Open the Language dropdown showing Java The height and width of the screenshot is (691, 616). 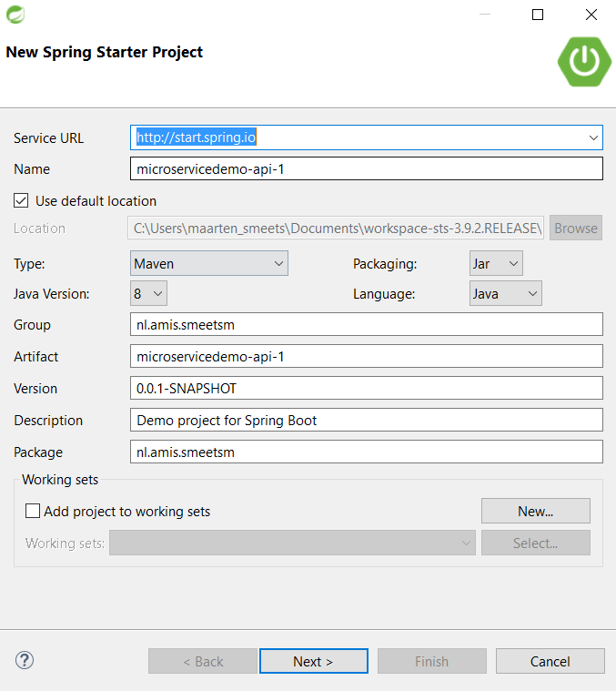[x=506, y=293]
